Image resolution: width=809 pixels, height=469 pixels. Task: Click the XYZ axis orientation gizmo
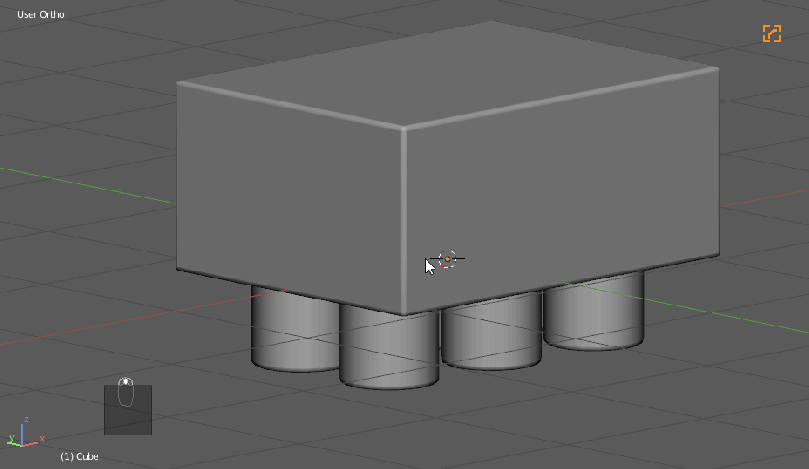[24, 434]
